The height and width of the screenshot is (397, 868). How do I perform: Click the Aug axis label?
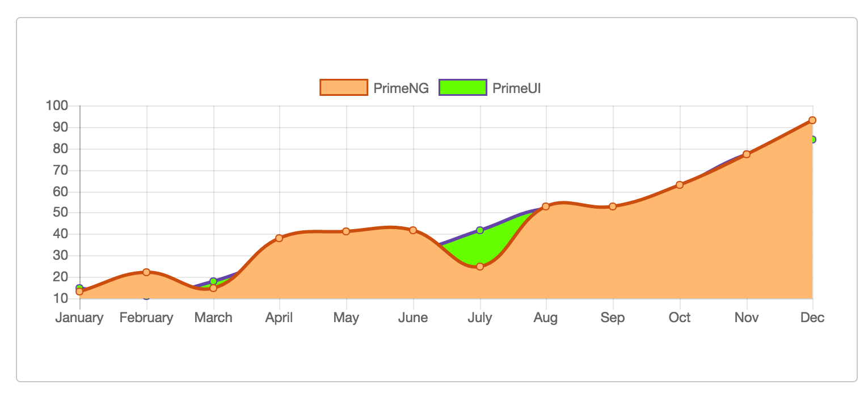[x=546, y=318]
